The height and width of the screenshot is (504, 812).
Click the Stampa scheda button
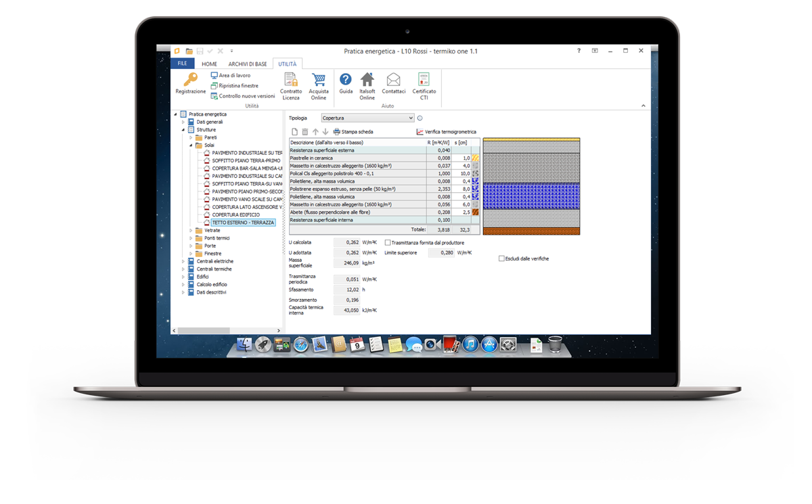pyautogui.click(x=353, y=132)
